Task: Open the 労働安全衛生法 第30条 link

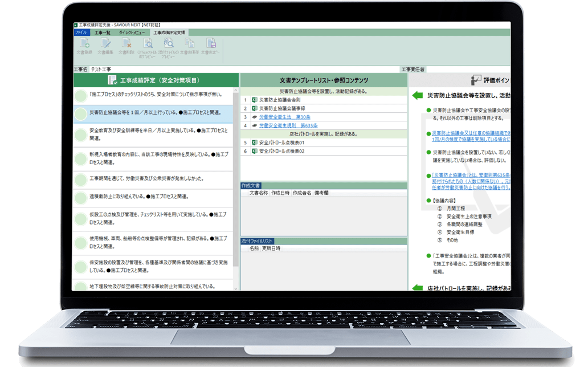Action: pyautogui.click(x=280, y=117)
